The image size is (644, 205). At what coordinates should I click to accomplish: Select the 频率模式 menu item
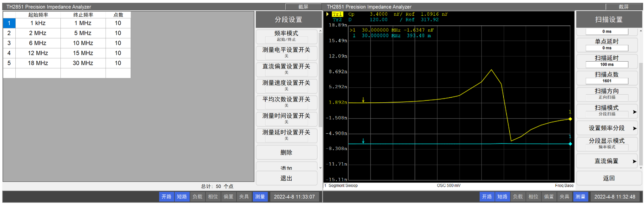[x=286, y=36]
